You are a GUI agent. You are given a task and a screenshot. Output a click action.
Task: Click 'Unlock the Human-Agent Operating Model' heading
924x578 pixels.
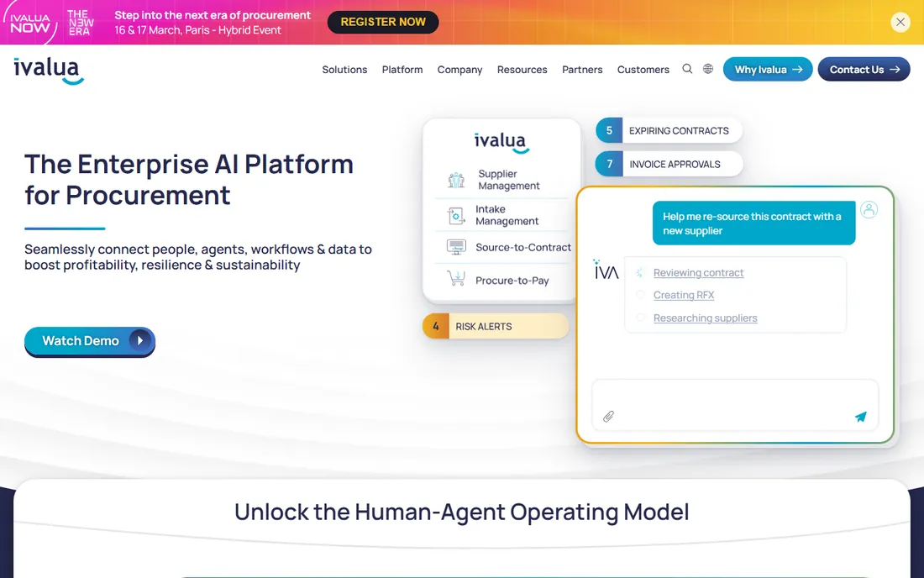[x=461, y=512]
